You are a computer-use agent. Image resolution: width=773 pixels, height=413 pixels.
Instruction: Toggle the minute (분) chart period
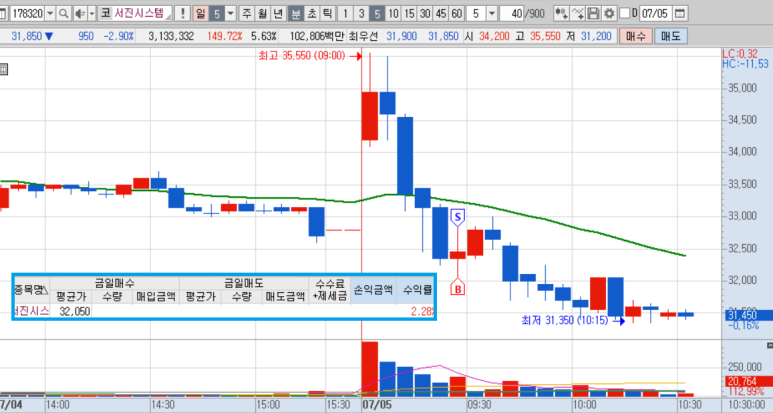point(296,13)
